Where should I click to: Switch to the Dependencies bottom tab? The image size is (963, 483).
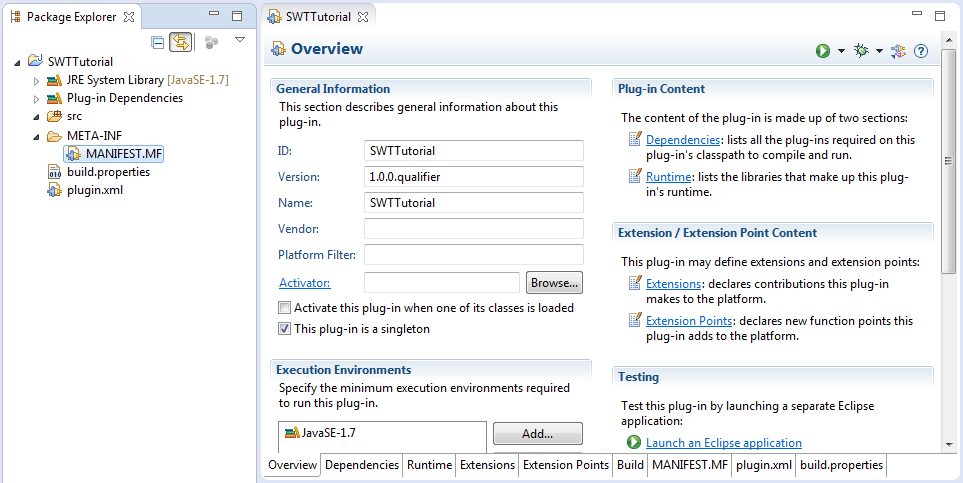pyautogui.click(x=362, y=465)
